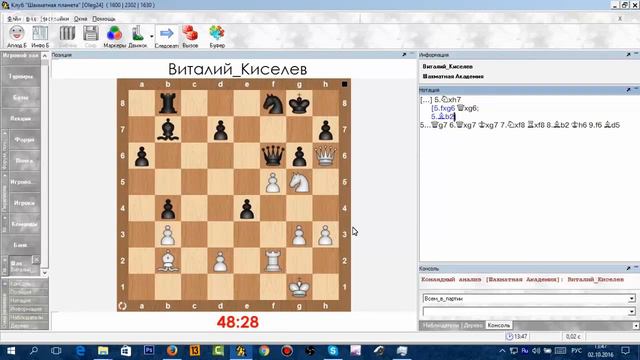Minimize the Консоль panel with dash icon

coord(636,268)
